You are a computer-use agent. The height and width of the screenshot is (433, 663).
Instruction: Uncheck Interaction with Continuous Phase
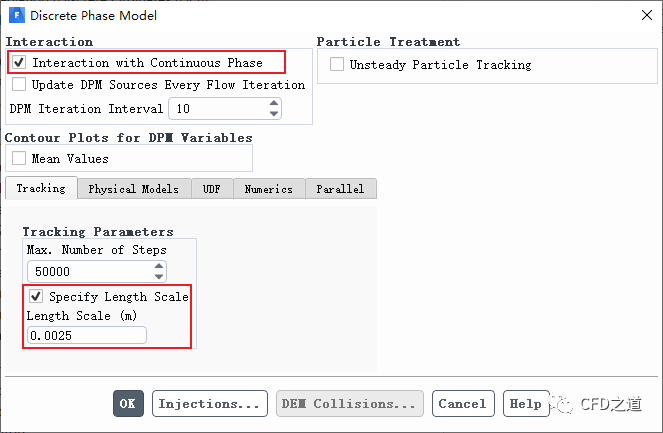[19, 63]
